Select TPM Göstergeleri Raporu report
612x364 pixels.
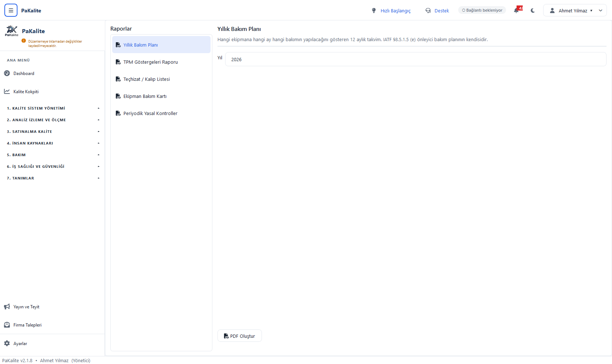coord(161,62)
